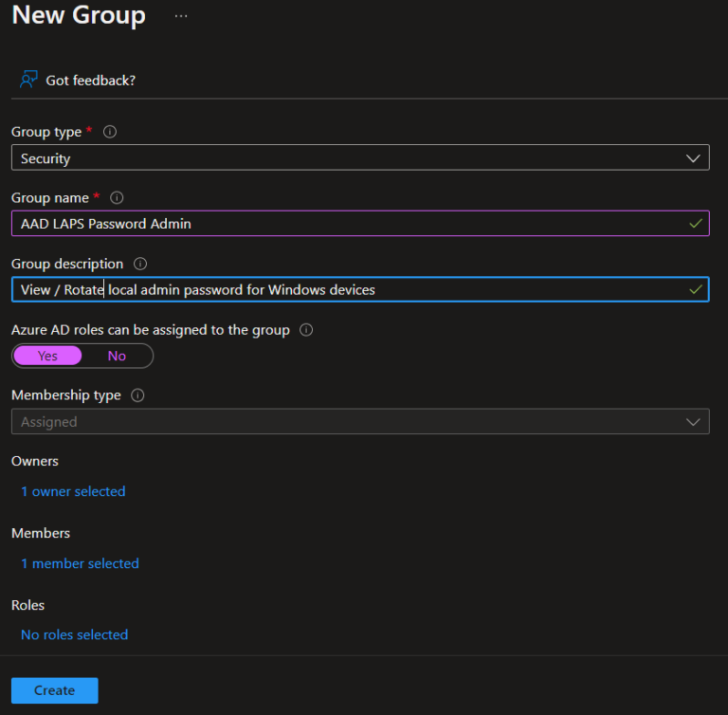The width and height of the screenshot is (728, 715).
Task: Click the Group type field label
Action: click(x=46, y=132)
